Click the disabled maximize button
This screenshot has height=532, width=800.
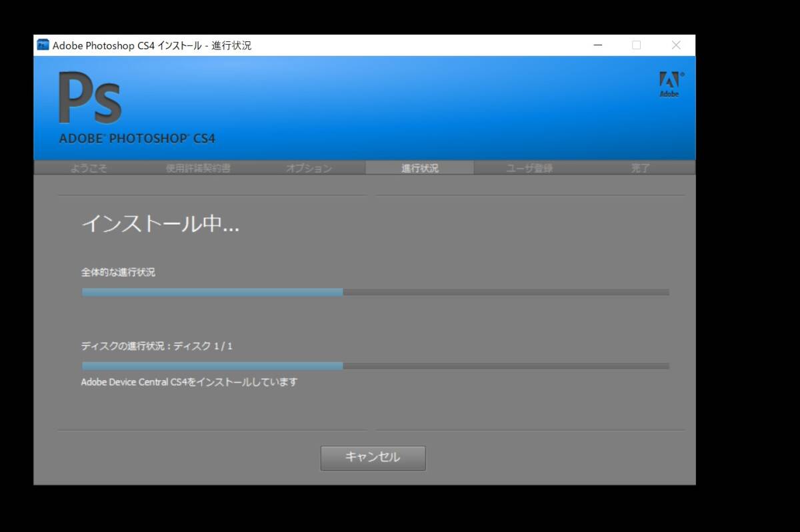pyautogui.click(x=636, y=45)
